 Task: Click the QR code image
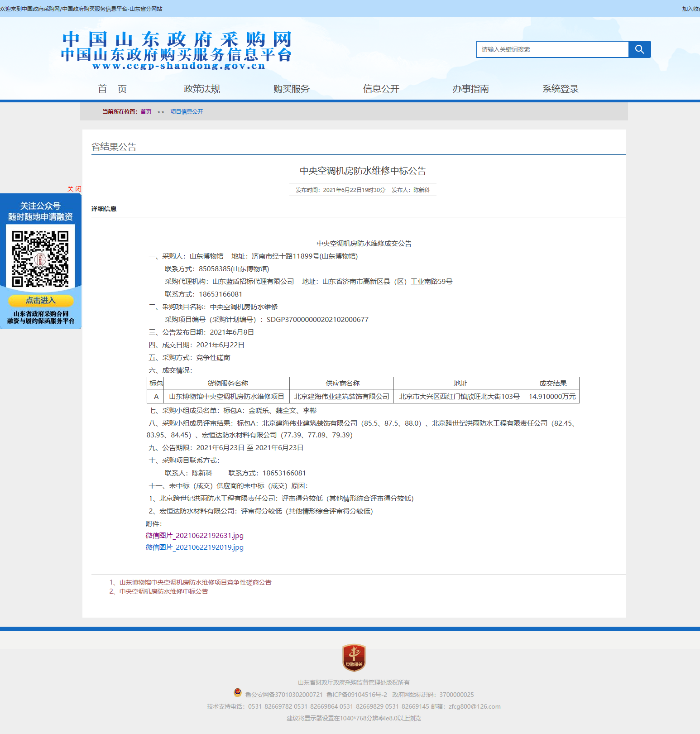40,259
